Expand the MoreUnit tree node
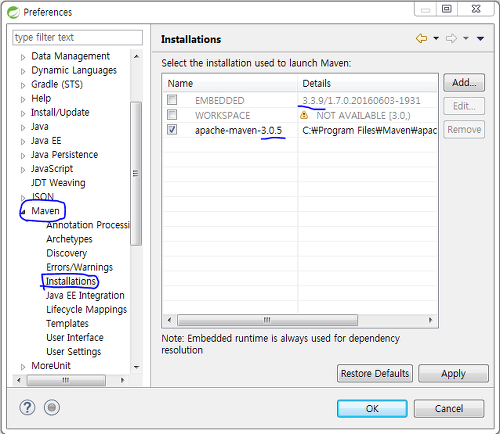 tap(23, 367)
